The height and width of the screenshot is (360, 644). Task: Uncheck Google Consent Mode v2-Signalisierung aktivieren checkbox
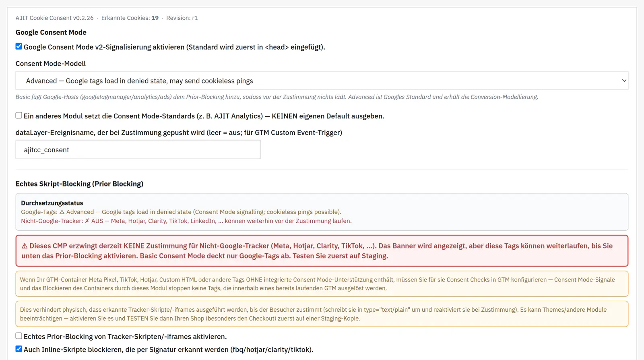coord(19,46)
